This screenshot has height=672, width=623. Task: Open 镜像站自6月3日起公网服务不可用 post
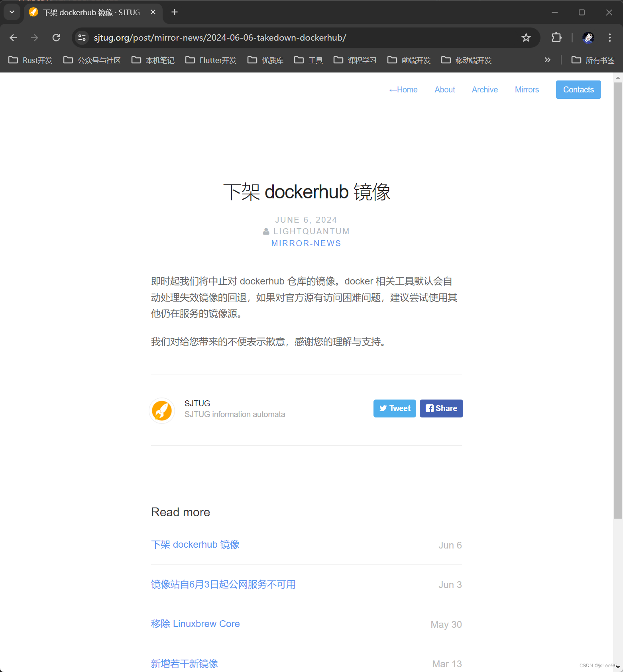tap(223, 584)
